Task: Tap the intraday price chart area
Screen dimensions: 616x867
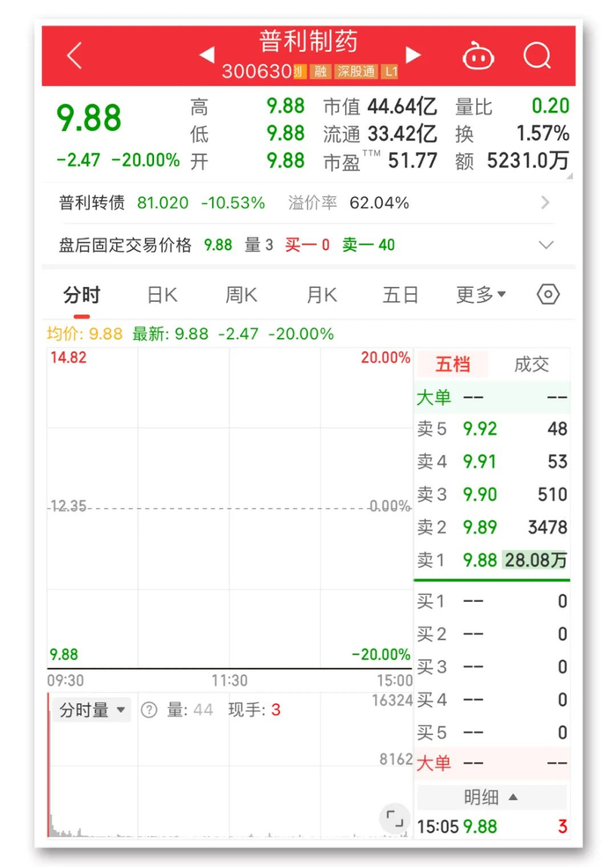Action: (230, 508)
